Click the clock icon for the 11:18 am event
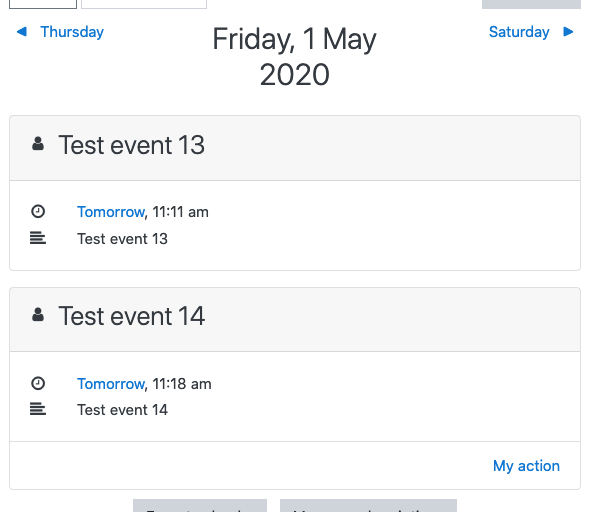596x512 pixels. click(38, 383)
